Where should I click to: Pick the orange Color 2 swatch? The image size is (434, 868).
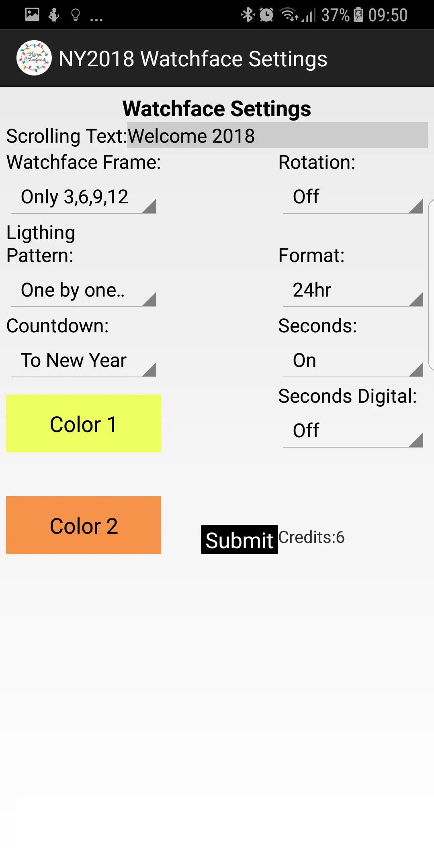coord(84,525)
